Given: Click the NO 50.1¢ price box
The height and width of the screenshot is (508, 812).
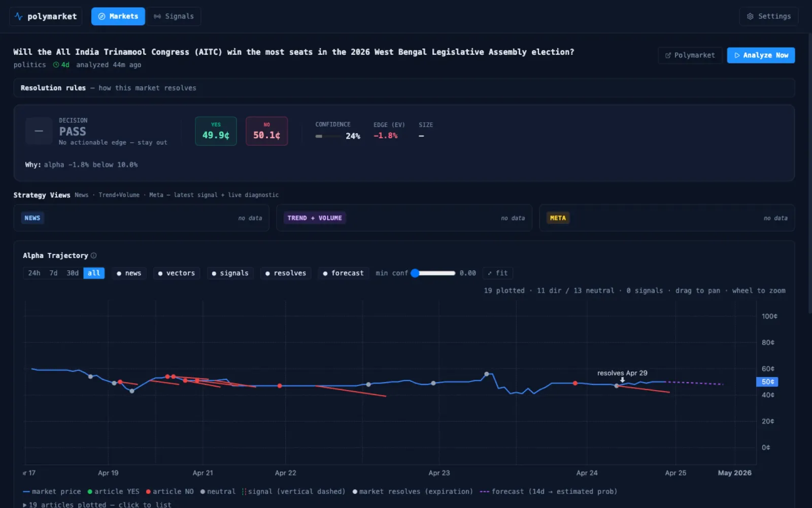Looking at the screenshot, I should point(266,131).
